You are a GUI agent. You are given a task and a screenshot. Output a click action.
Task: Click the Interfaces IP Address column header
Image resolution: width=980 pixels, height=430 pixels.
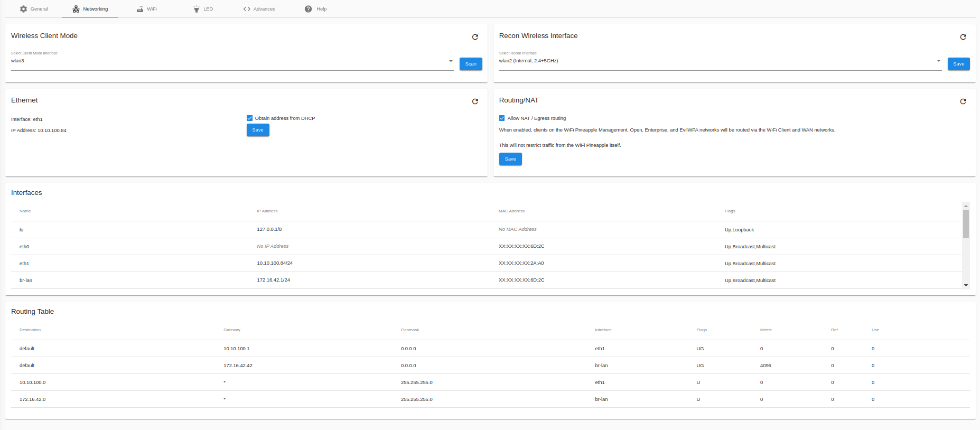(267, 211)
